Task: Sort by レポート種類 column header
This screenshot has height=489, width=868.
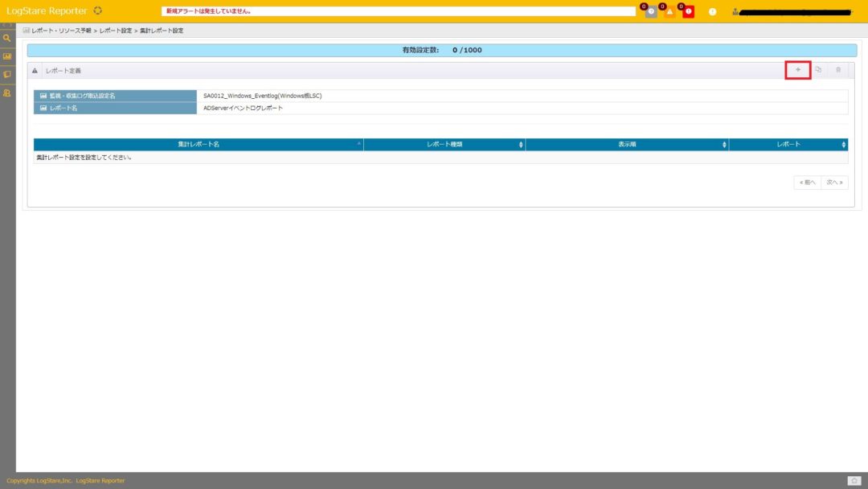Action: pos(444,145)
